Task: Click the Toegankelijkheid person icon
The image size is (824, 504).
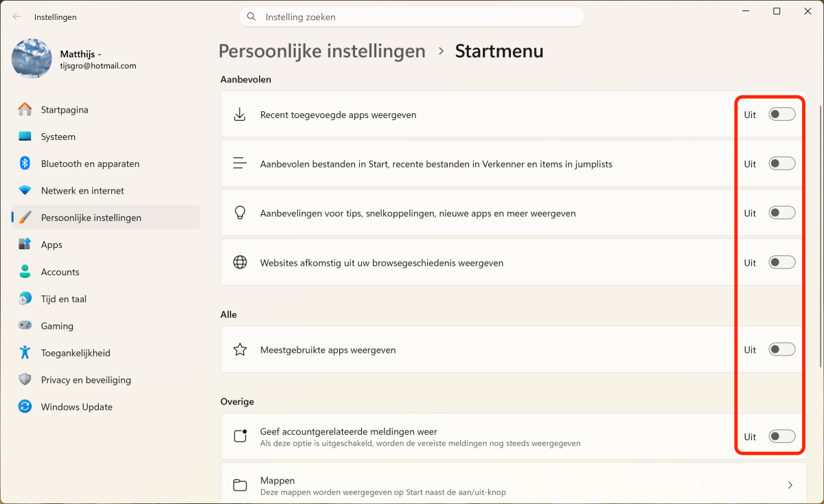Action: pos(25,353)
